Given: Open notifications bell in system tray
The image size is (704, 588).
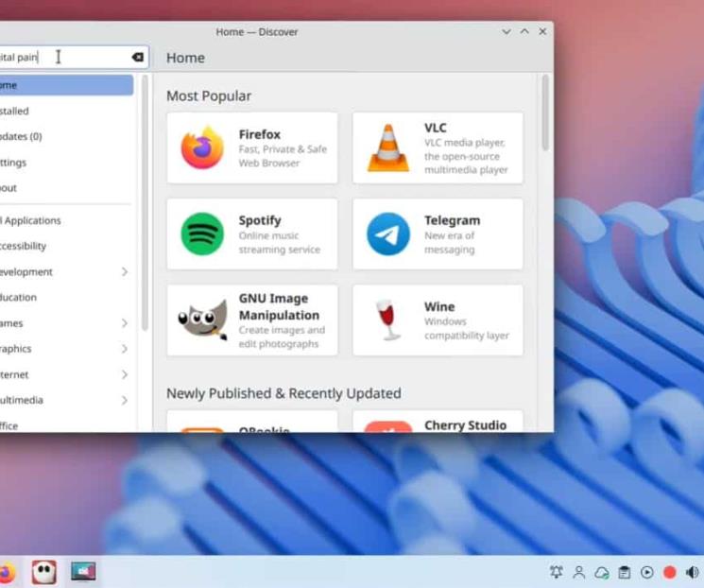Looking at the screenshot, I should point(557,572).
